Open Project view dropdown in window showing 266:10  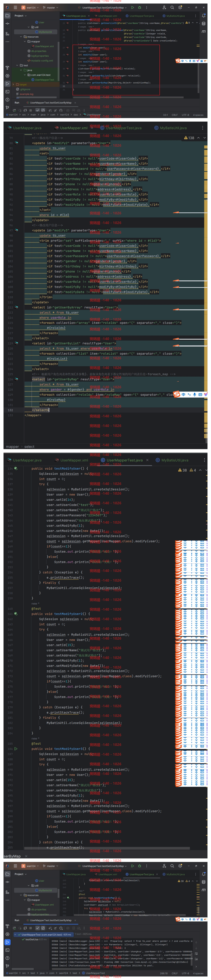[21, 874]
